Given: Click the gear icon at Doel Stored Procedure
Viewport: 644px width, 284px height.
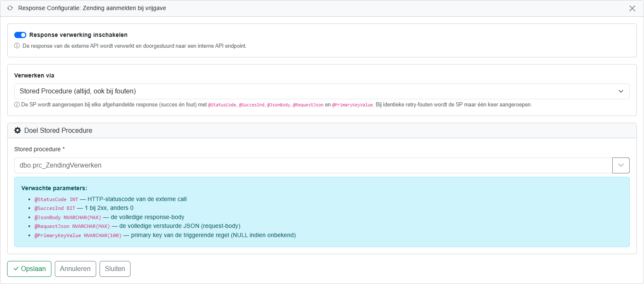Looking at the screenshot, I should tap(18, 130).
